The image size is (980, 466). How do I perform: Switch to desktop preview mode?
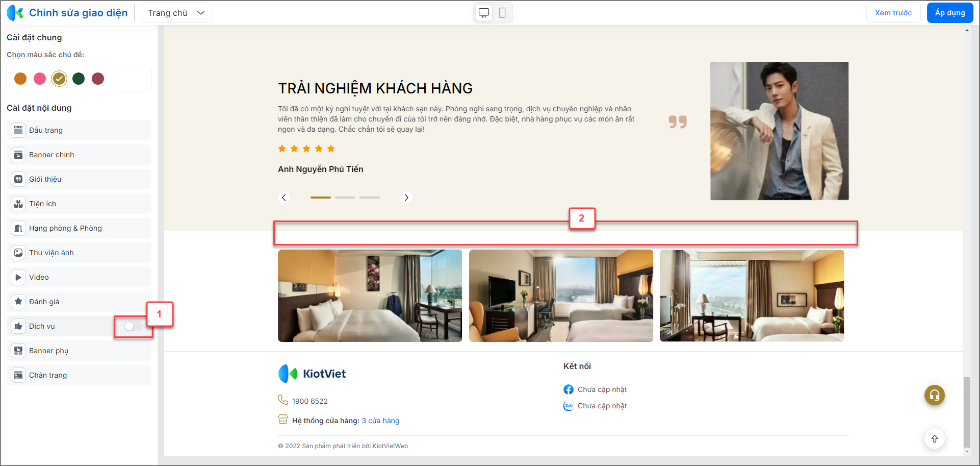pyautogui.click(x=484, y=13)
